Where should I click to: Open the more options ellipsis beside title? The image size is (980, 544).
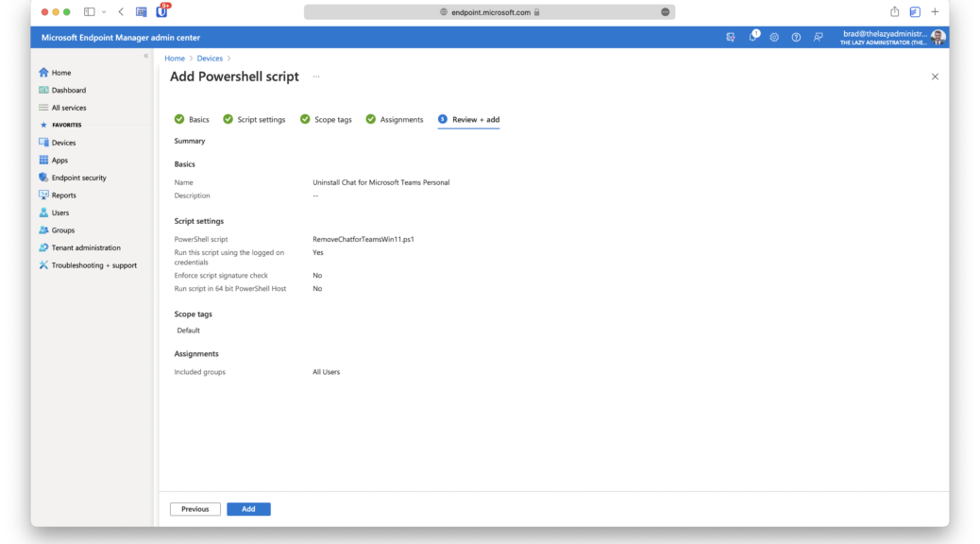point(316,76)
